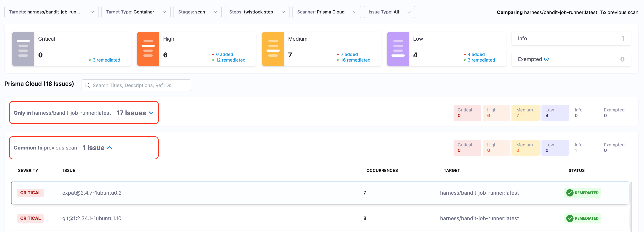The image size is (644, 232).
Task: Open the Target Type Container dropdown
Action: [136, 12]
